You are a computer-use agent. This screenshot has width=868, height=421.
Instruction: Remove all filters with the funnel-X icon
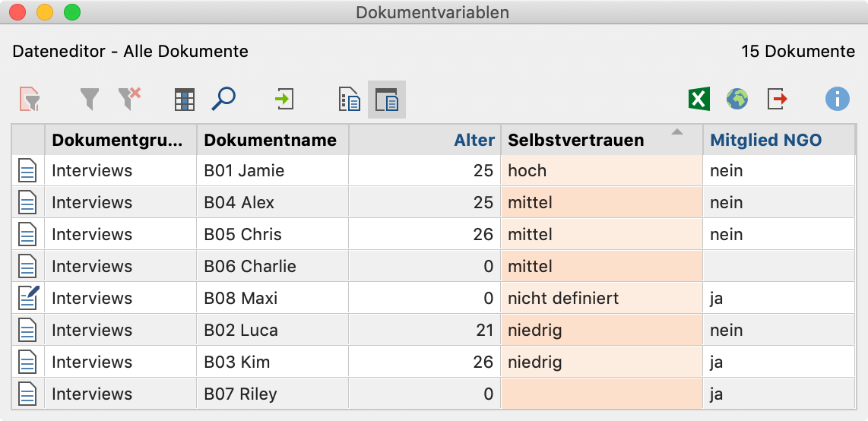point(129,100)
